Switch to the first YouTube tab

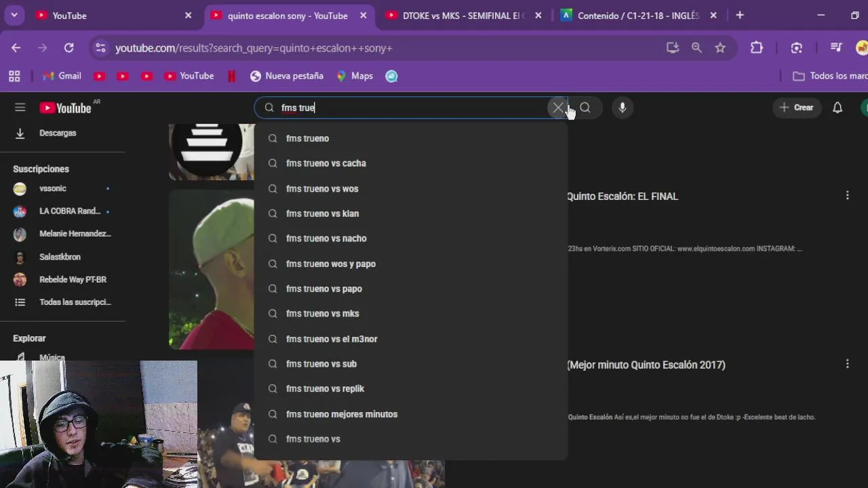pos(115,15)
